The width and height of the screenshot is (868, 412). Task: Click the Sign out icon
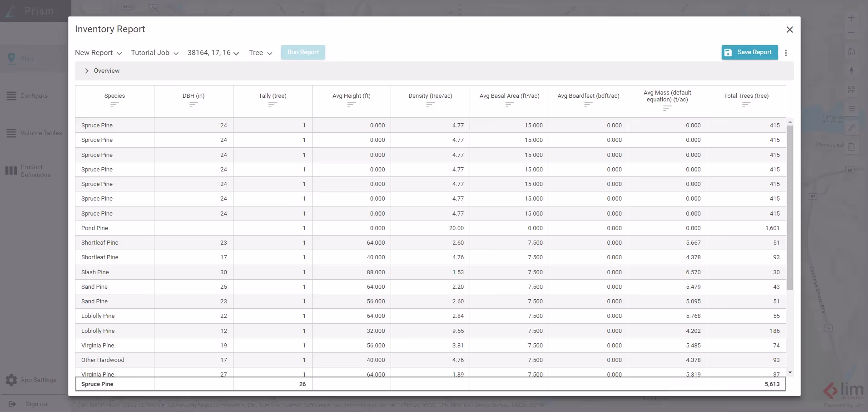[12, 404]
